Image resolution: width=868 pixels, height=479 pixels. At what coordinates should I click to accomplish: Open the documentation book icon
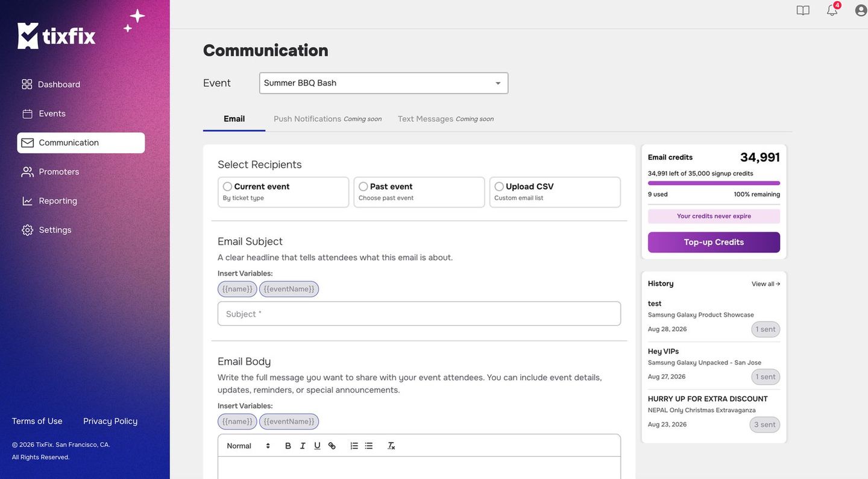pos(803,10)
